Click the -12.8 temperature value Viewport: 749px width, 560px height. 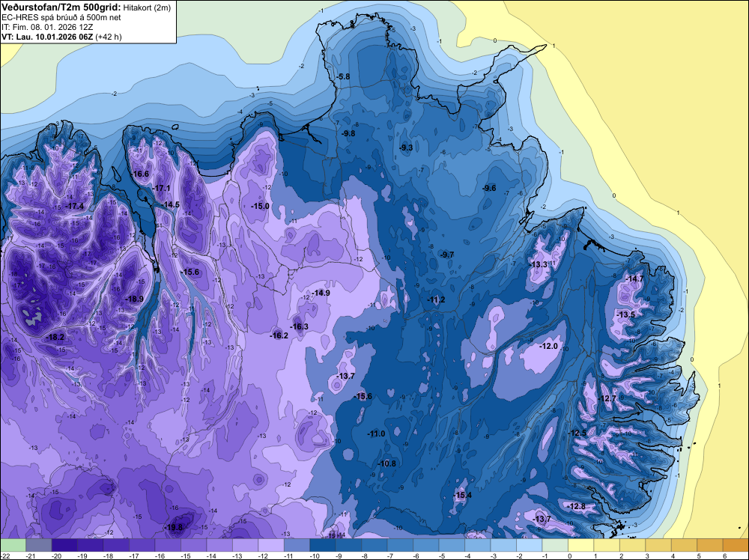click(x=577, y=507)
